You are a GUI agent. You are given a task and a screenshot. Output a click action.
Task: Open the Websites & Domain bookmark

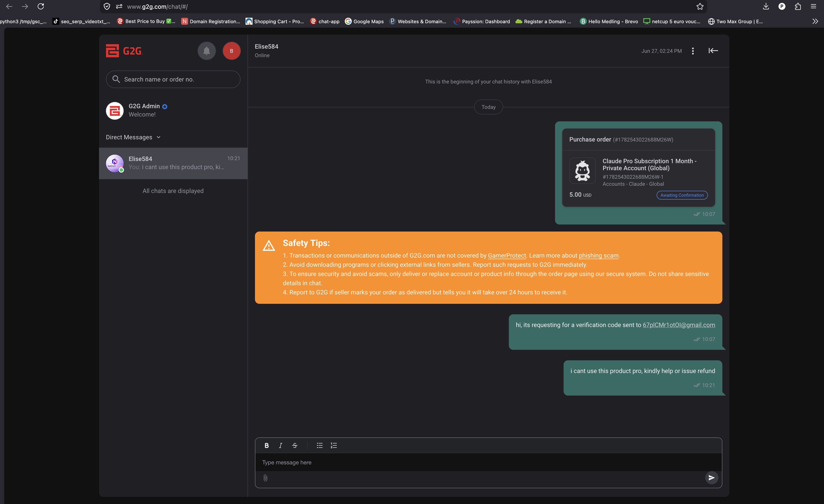(418, 21)
